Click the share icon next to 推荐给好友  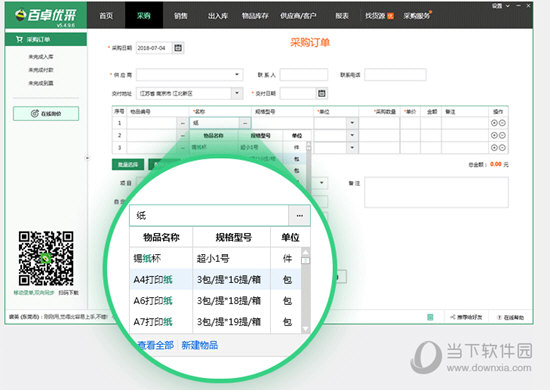click(x=453, y=317)
